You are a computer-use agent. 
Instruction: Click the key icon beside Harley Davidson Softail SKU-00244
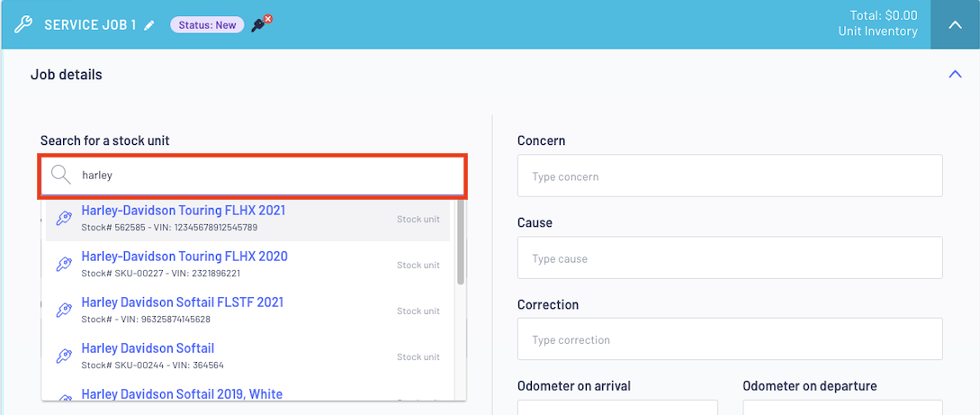click(63, 356)
